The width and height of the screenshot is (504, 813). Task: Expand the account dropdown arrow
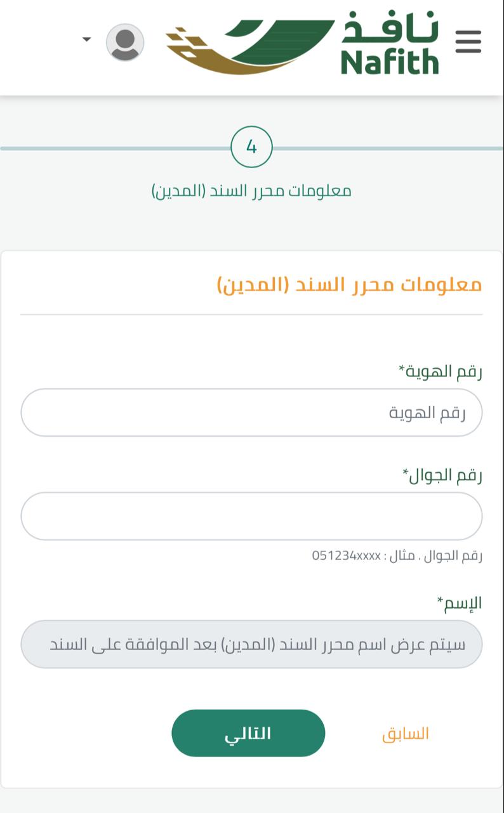click(87, 39)
